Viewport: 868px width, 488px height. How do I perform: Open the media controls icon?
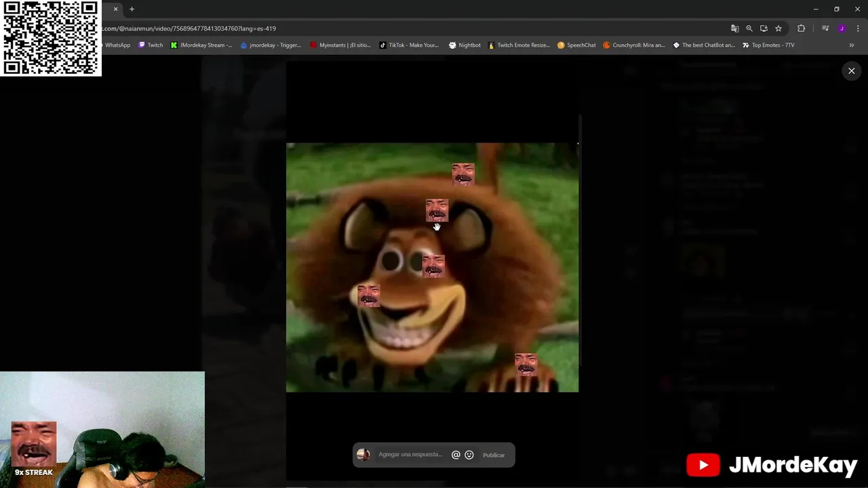825,28
